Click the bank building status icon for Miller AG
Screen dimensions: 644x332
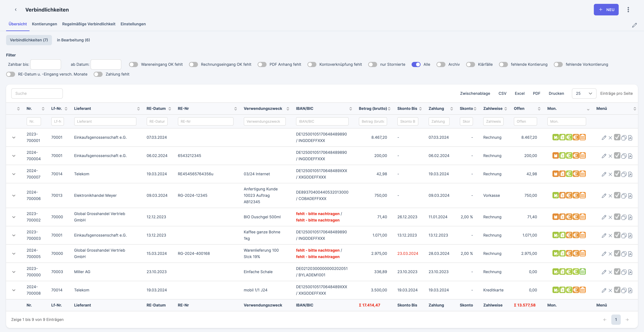click(582, 272)
